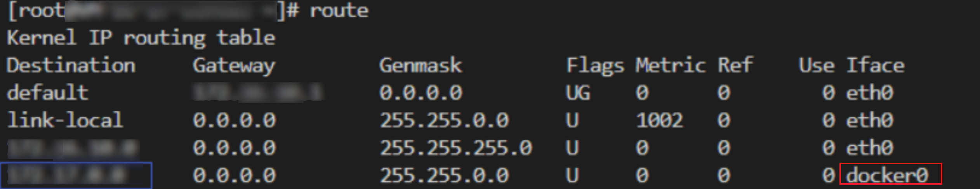980x189 pixels.
Task: Click the 255.255.0.0 genmask in docker0 row
Action: click(444, 175)
